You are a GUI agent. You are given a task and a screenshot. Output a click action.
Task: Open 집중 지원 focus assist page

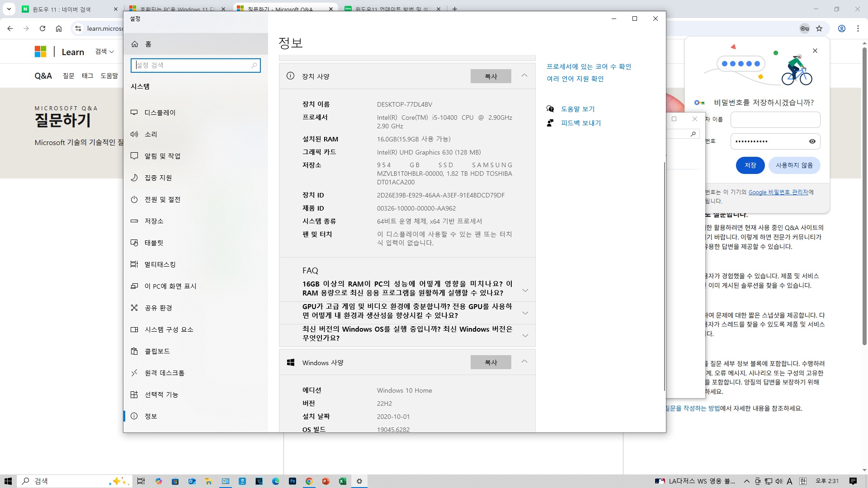click(195, 178)
